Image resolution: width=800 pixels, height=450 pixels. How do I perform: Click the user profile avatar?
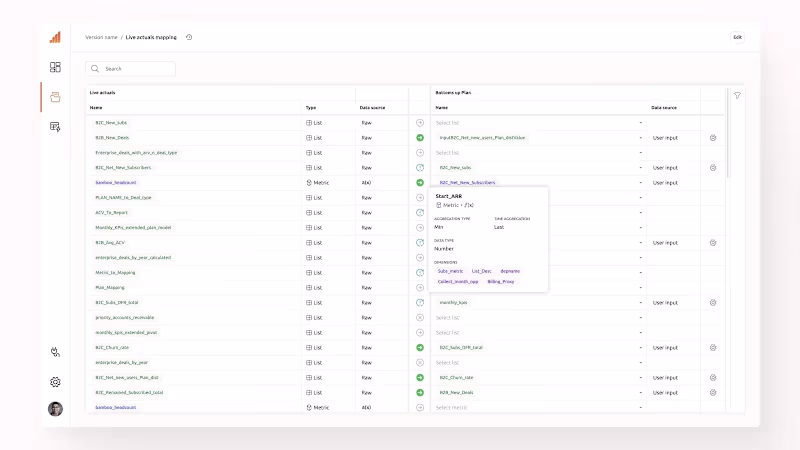pyautogui.click(x=55, y=409)
